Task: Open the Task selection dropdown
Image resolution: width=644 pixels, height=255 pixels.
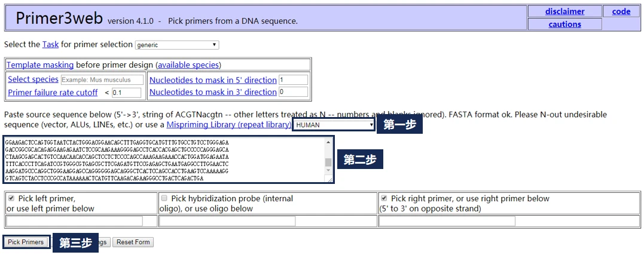Action: pos(177,45)
